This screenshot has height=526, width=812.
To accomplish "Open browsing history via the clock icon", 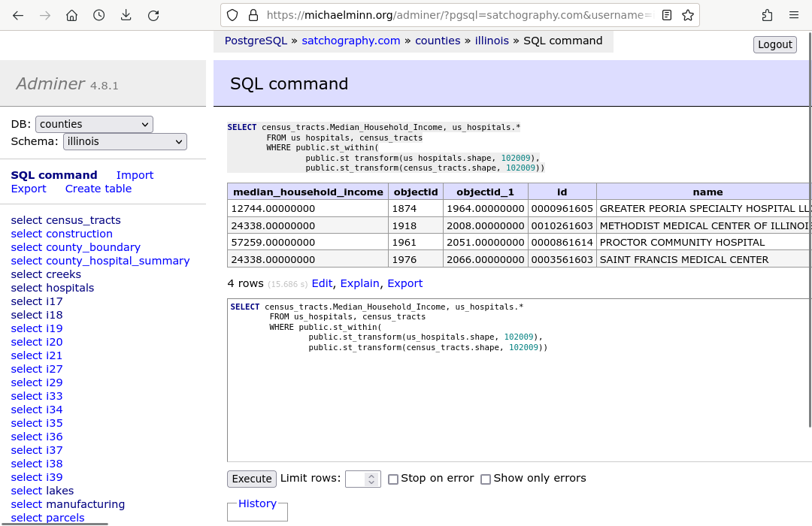I will [98, 14].
